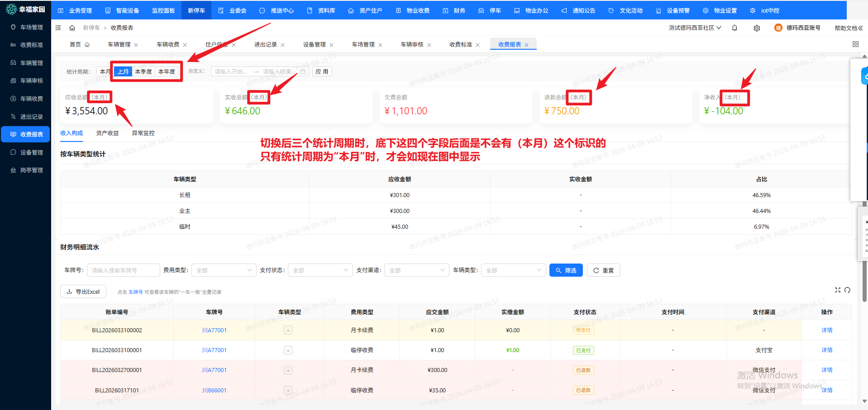
Task: Open 物业收费 in the top menu
Action: [413, 10]
